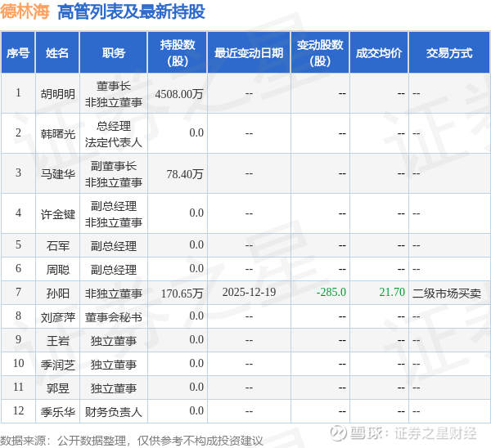
Task: Click 周聪's 副总经理 position cell
Action: 114,270
